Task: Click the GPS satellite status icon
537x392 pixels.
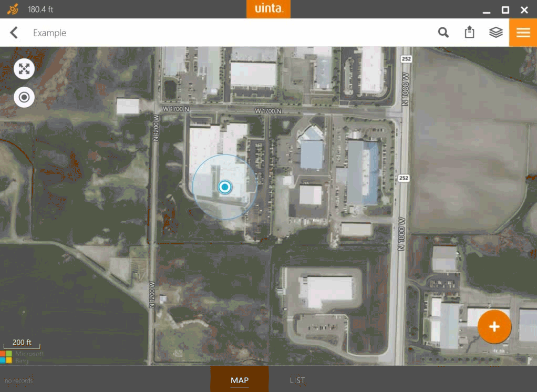Action: (13, 9)
